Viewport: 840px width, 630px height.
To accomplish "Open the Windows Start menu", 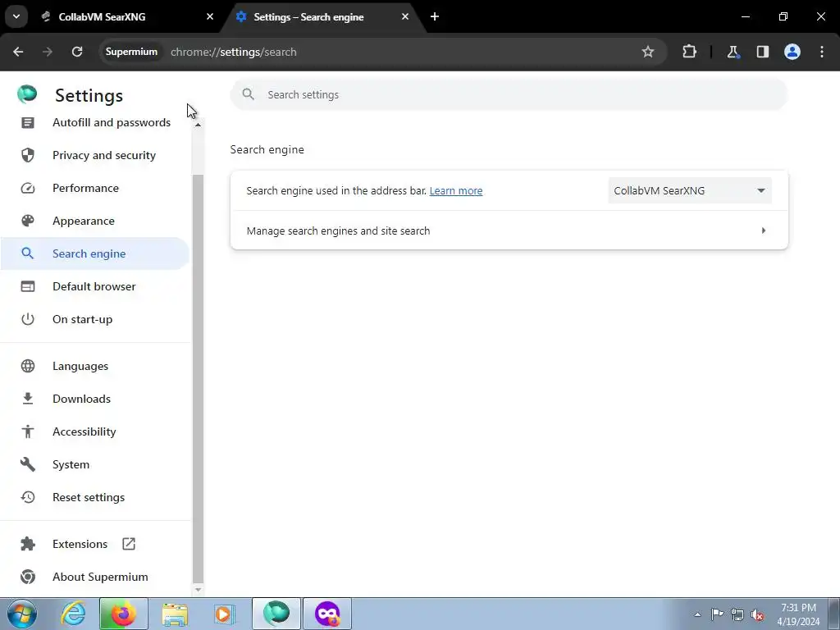I will pos(22,614).
